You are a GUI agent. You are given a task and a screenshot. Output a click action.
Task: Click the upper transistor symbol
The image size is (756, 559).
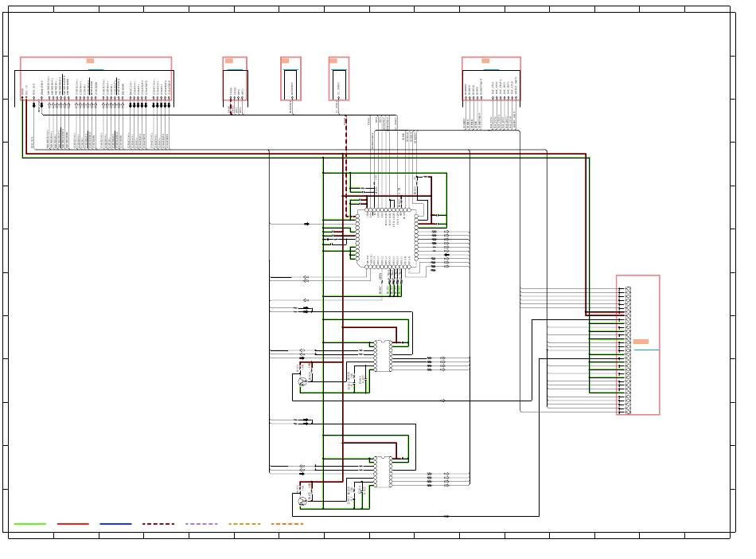(302, 382)
